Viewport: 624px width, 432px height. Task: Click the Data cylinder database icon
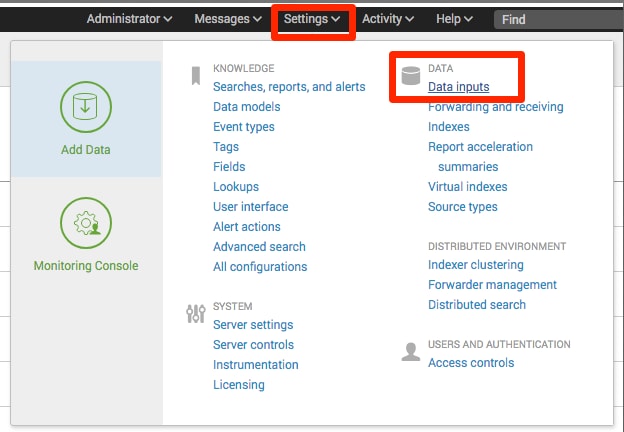coord(411,76)
